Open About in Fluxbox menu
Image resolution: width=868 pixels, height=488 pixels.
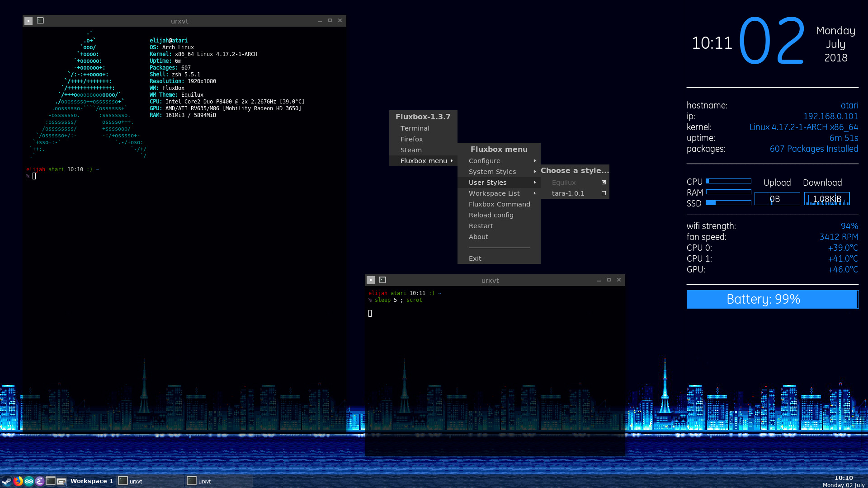click(x=499, y=237)
